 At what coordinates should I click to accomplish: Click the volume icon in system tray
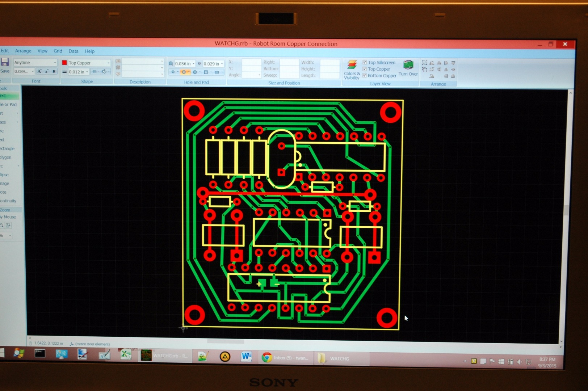(520, 362)
